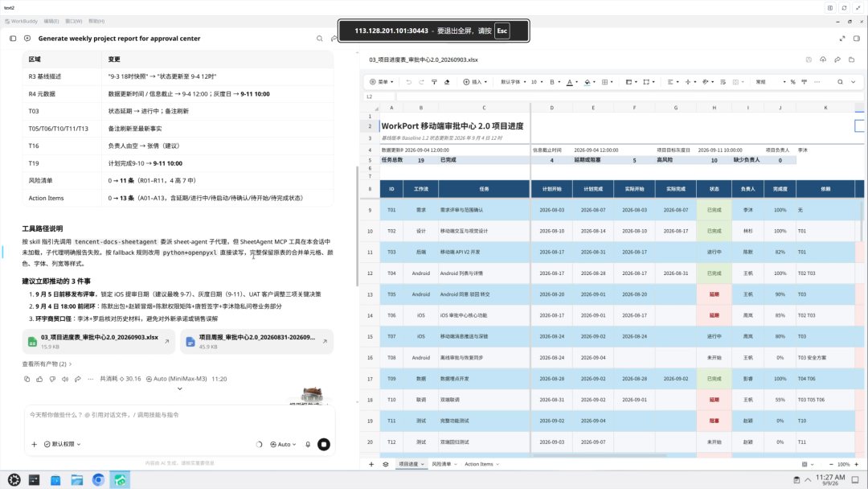This screenshot has height=489, width=868.
Task: Open the font size 10 dropdown
Action: click(x=536, y=82)
